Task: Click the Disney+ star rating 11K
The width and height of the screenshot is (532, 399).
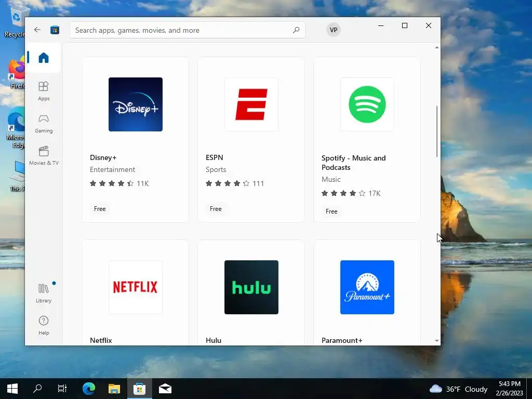Action: [x=119, y=183]
